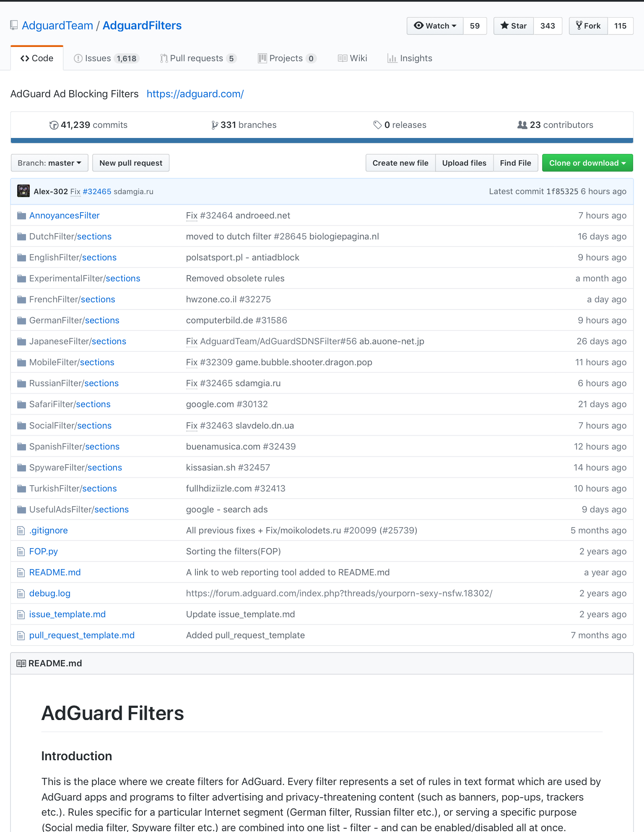644x832 pixels.
Task: Open the https://adguard.com/ link
Action: pyautogui.click(x=195, y=94)
